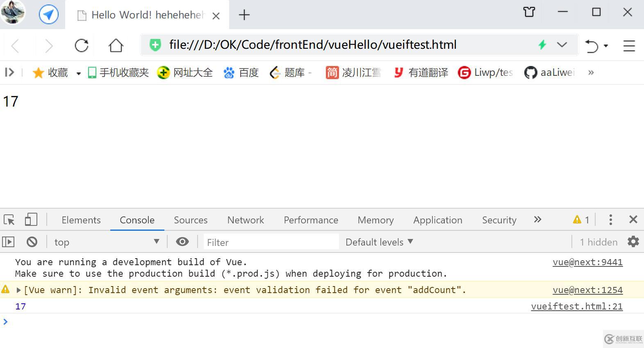Viewport: 644px width, 348px height.
Task: Click the console Filter input field
Action: [x=271, y=242]
